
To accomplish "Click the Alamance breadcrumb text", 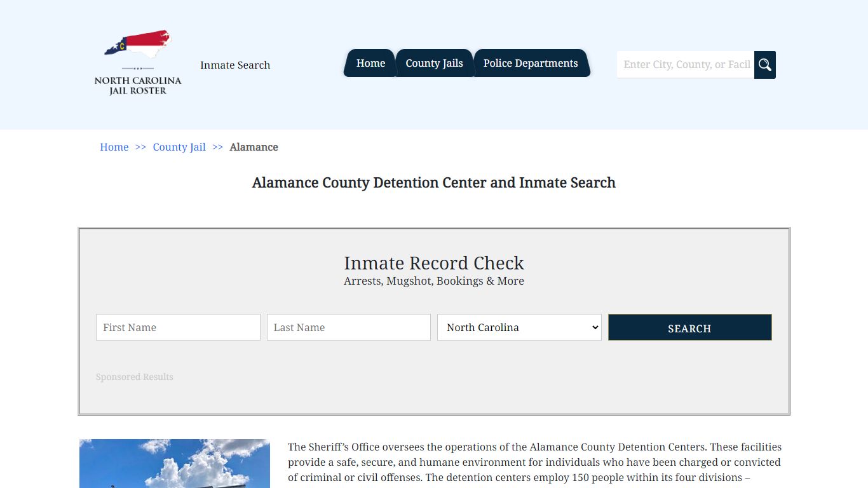I will pos(254,147).
